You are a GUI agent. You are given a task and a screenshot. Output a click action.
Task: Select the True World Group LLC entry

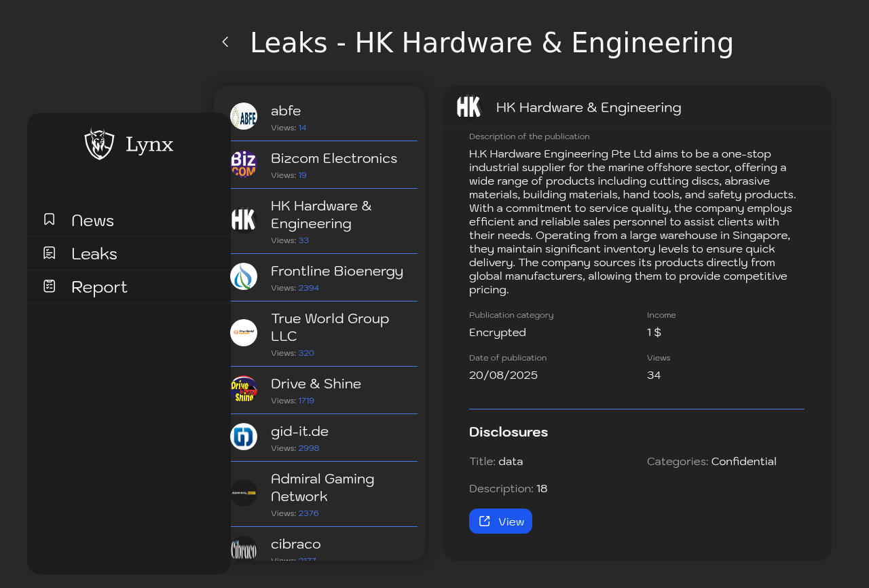324,334
